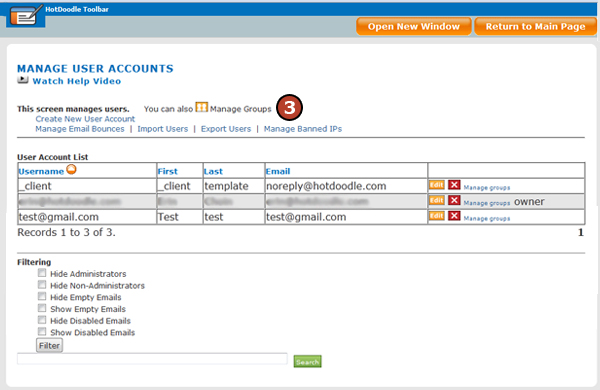Click the search text input field
The height and width of the screenshot is (390, 600).
(152, 359)
